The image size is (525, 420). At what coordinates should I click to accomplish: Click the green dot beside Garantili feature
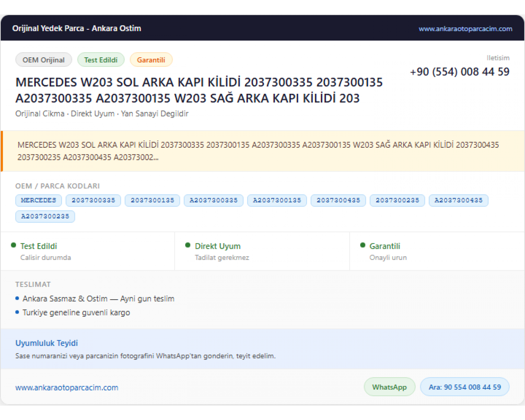coord(363,245)
